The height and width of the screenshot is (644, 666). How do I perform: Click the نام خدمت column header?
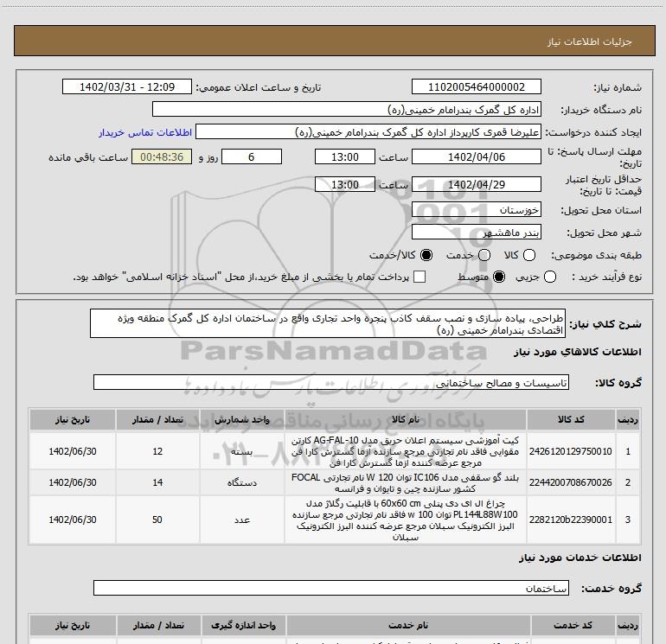point(408,625)
